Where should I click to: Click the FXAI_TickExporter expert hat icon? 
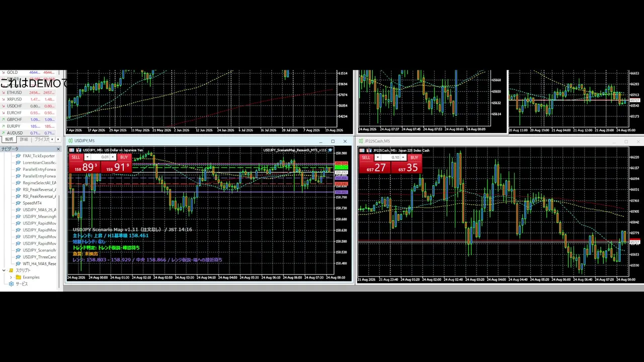point(18,156)
